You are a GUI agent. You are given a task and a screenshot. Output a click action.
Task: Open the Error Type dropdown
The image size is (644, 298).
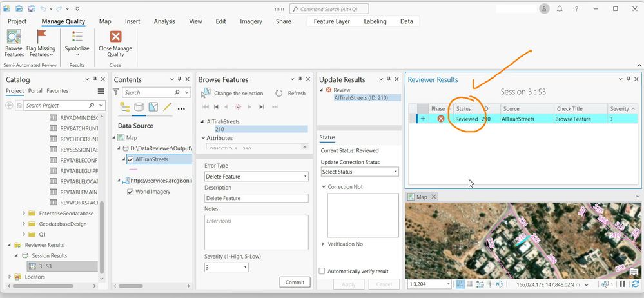(x=257, y=176)
